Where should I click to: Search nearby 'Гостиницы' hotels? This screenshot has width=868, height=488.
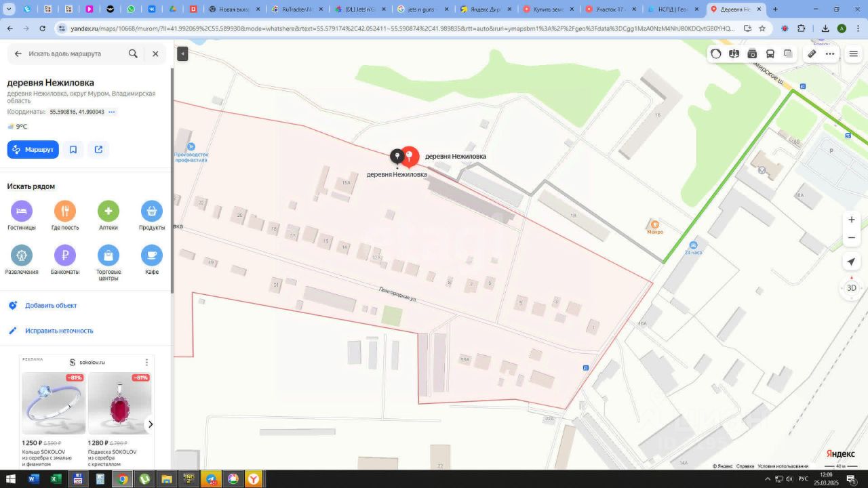(22, 216)
